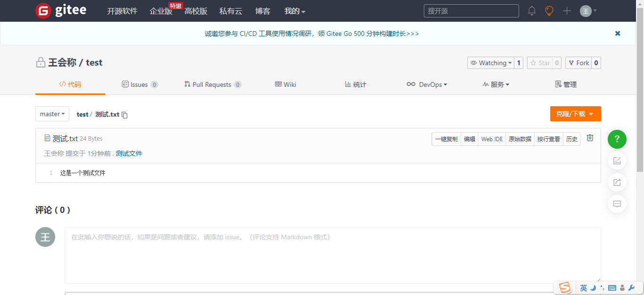
Task: Click the test breadcrumb link
Action: [x=83, y=114]
